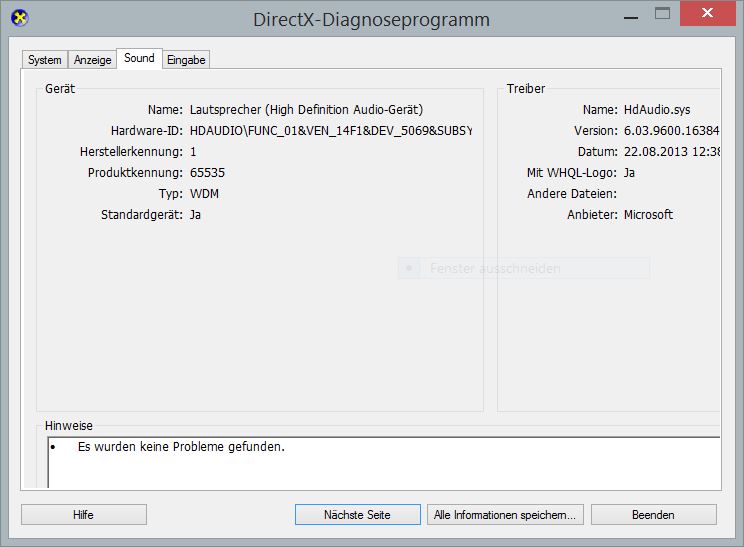Select the device name Lautsprecher text
Image resolution: width=744 pixels, height=547 pixels.
coord(306,110)
